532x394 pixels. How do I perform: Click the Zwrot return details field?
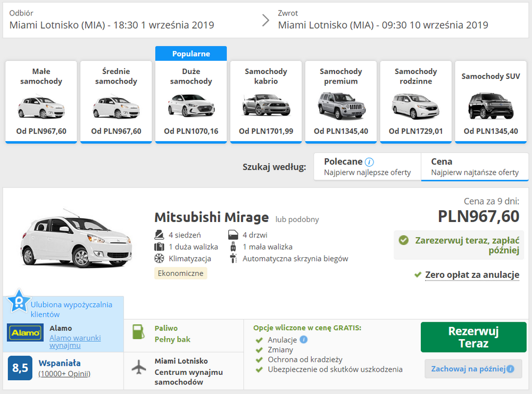coord(383,20)
